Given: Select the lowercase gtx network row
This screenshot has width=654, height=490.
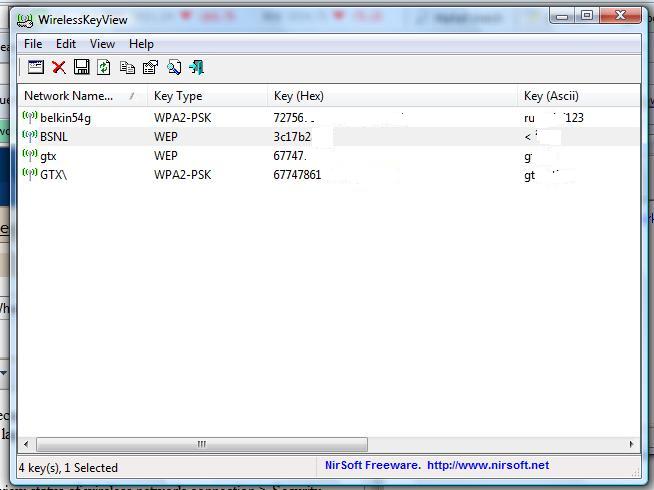Looking at the screenshot, I should [x=329, y=156].
